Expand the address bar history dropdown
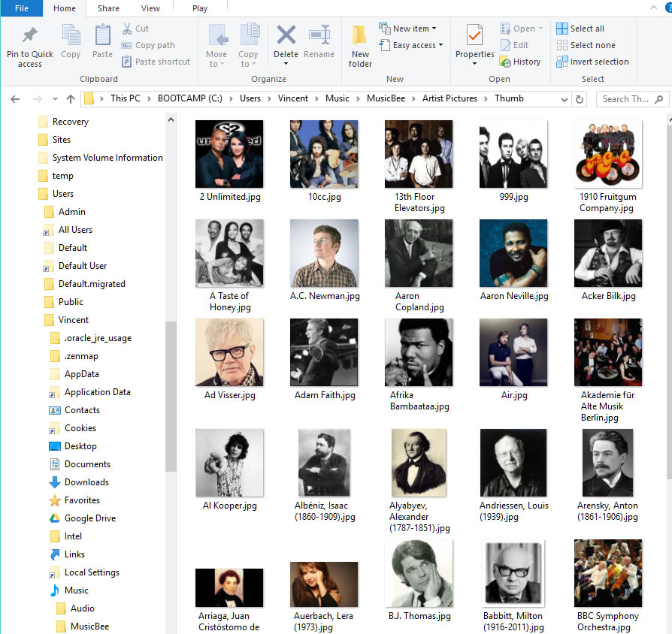The width and height of the screenshot is (672, 634). 565,99
